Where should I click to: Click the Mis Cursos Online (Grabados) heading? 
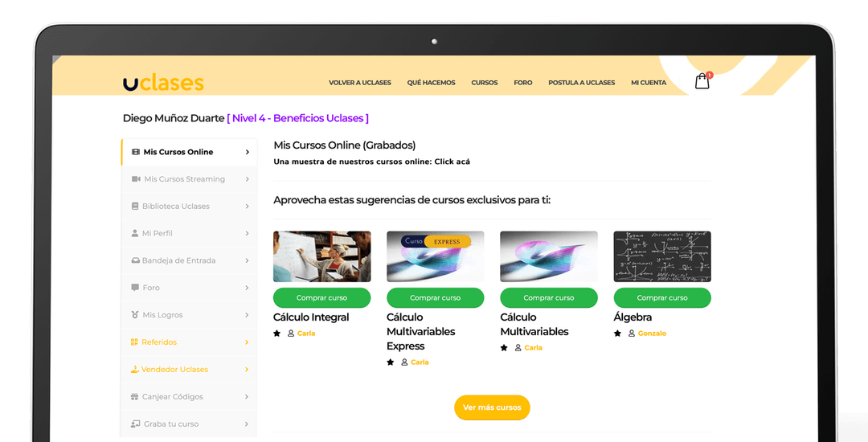pyautogui.click(x=344, y=145)
